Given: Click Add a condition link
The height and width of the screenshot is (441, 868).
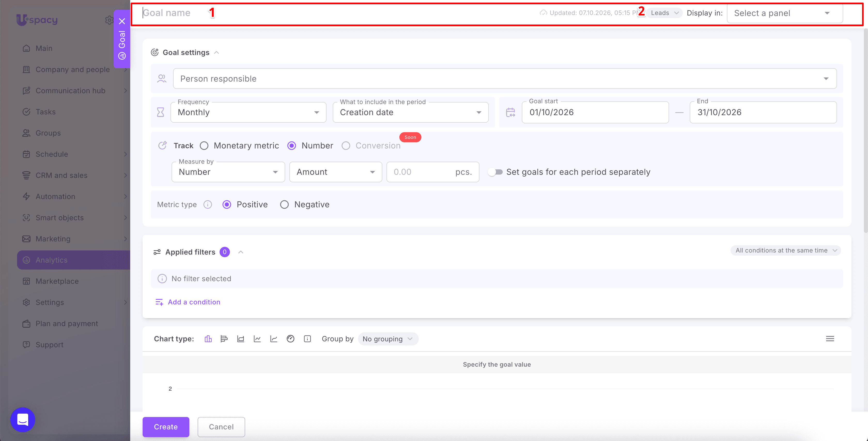Looking at the screenshot, I should click(188, 302).
